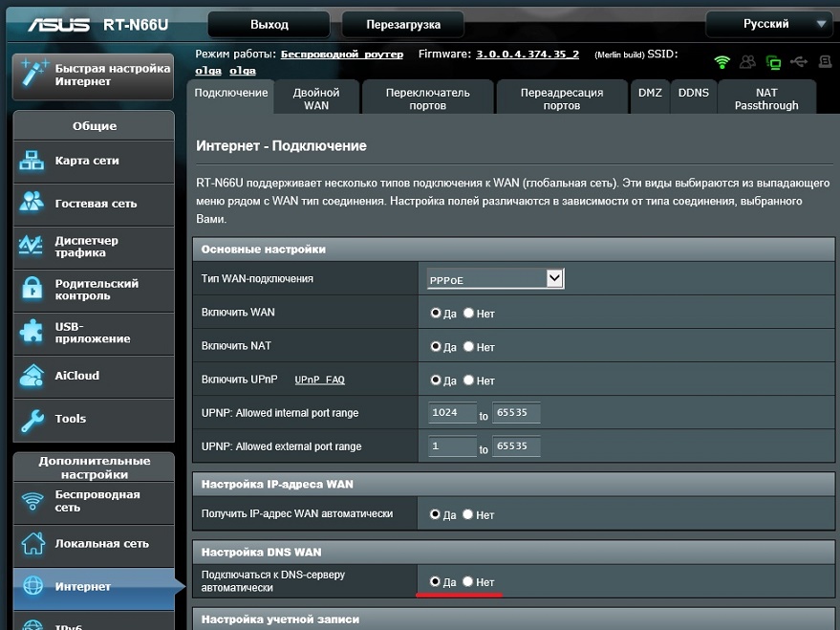The image size is (840, 630).
Task: Open the Тип WAN-подключения PPPoE dropdown
Action: pos(495,278)
